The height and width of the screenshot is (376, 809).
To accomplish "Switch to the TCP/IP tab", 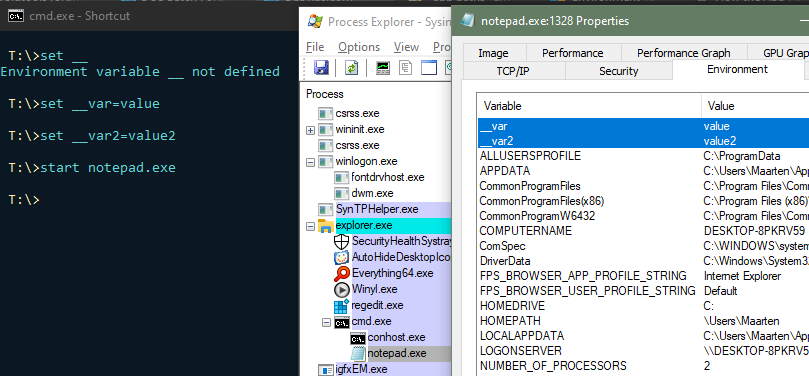I will pyautogui.click(x=513, y=71).
